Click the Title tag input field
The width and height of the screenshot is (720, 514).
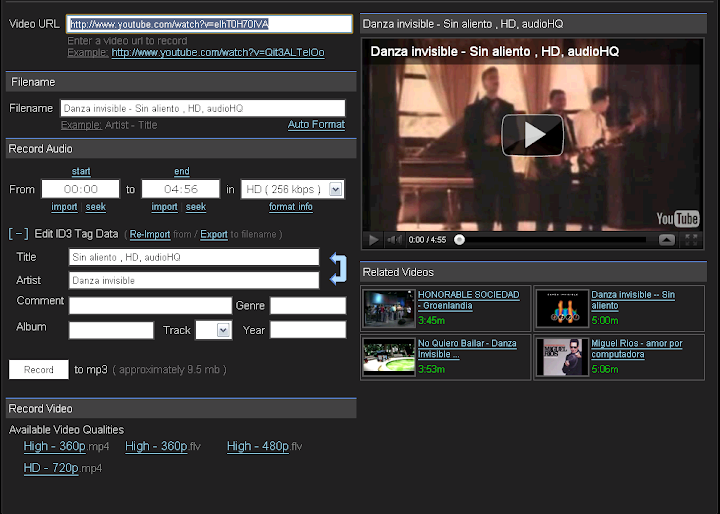tap(194, 257)
